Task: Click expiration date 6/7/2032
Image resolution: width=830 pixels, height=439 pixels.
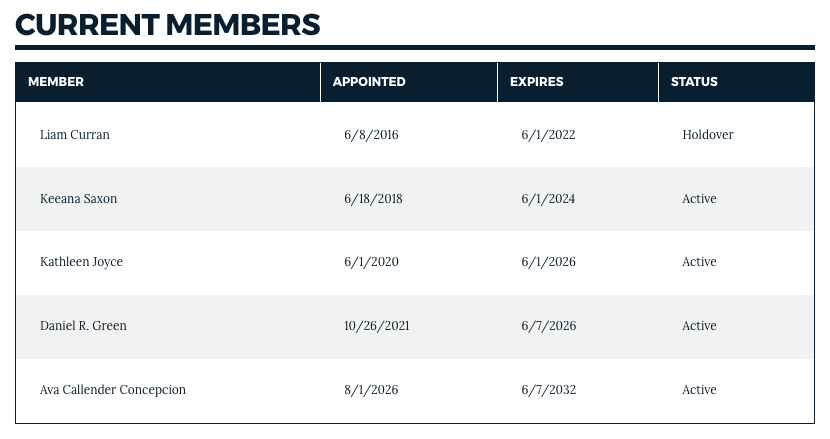Action: click(548, 390)
